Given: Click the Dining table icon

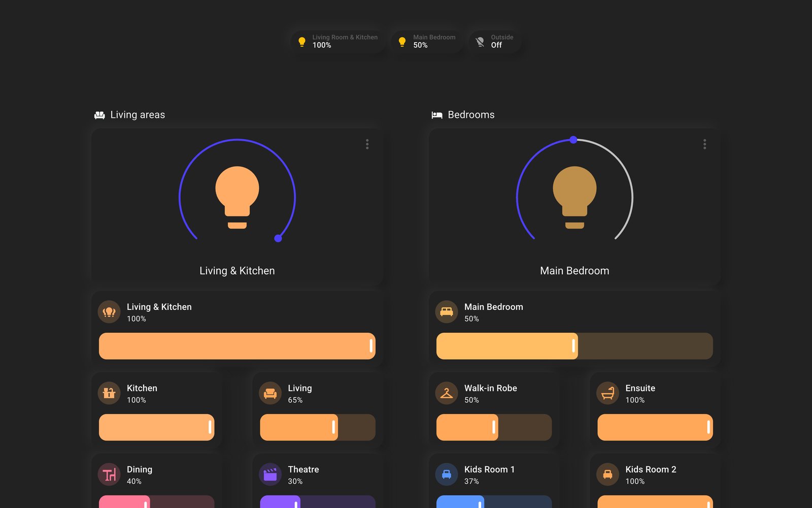Looking at the screenshot, I should coord(109,474).
